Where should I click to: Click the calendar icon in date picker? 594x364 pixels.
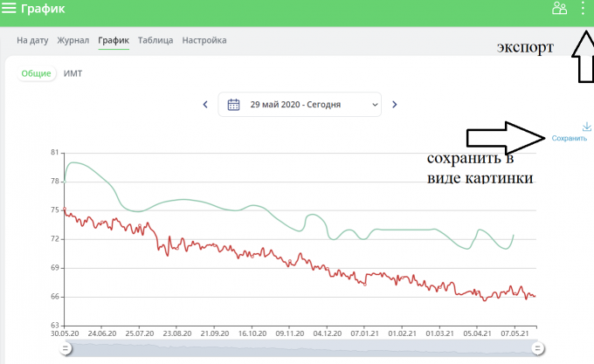click(x=233, y=105)
